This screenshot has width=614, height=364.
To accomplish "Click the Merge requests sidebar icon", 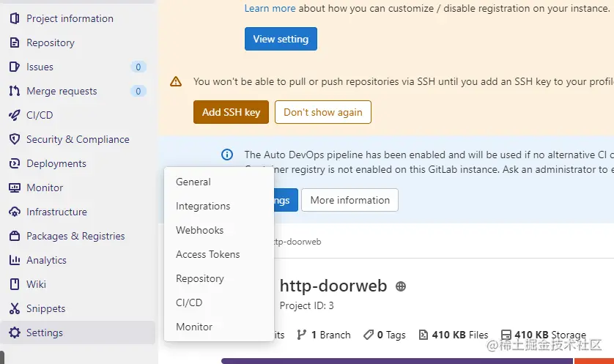I will coord(15,92).
